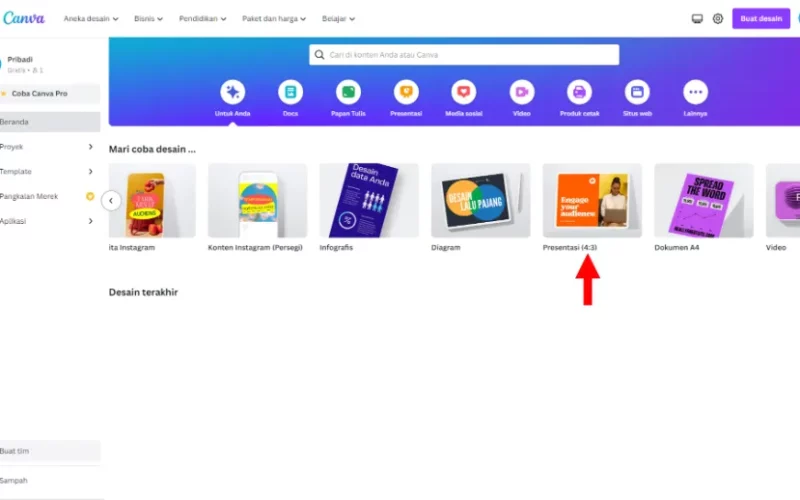Click the Dokumen A4 label text

point(677,247)
